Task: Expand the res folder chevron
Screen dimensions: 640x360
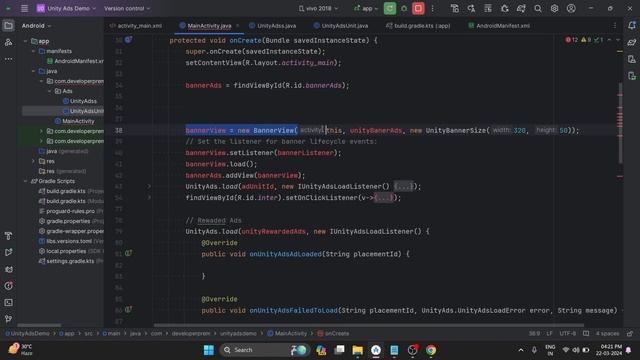Action: point(33,161)
